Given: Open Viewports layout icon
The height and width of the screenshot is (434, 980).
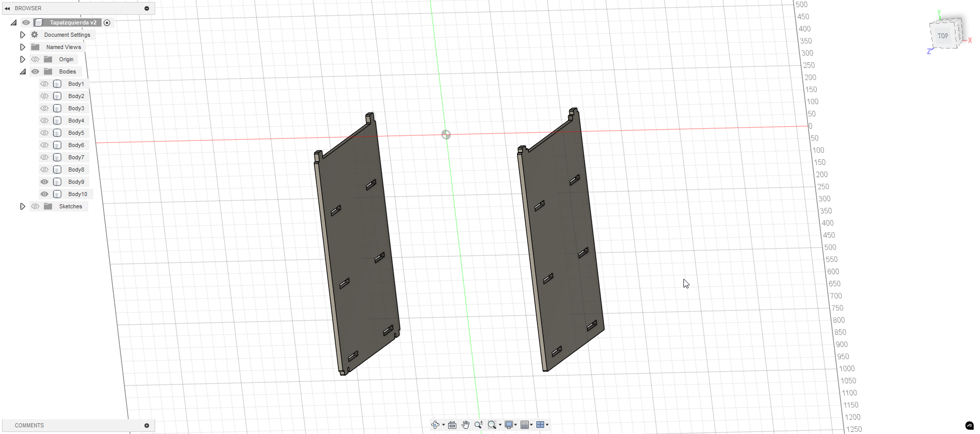Looking at the screenshot, I should (540, 425).
